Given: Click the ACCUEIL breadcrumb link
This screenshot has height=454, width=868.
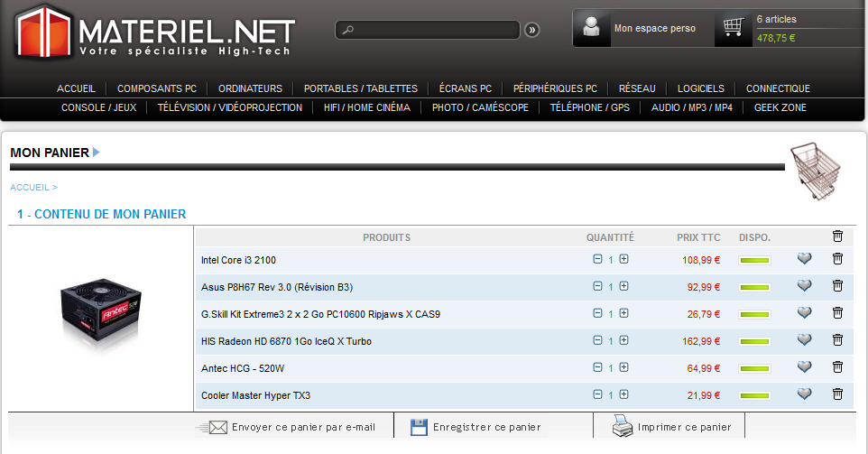Looking at the screenshot, I should 30,188.
